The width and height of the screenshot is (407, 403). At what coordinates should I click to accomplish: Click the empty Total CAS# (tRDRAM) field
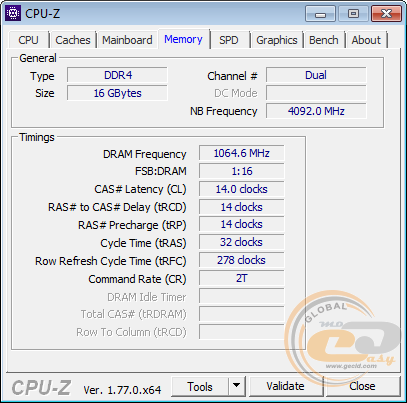pos(242,314)
